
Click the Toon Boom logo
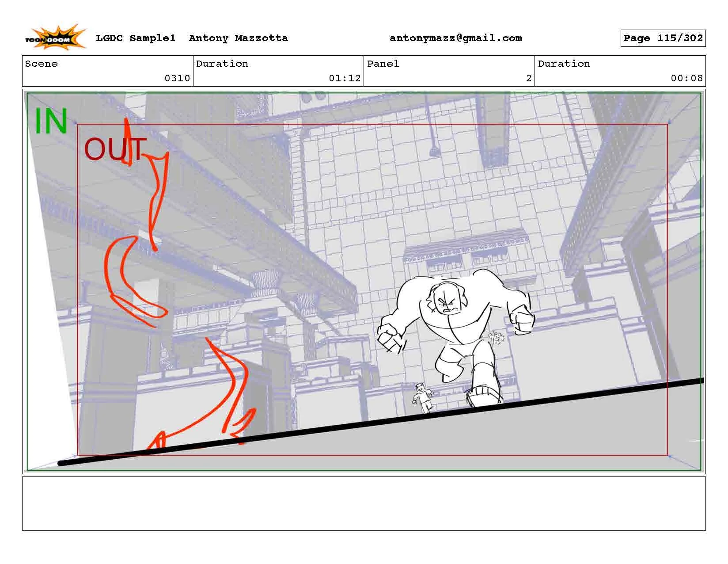tap(55, 37)
